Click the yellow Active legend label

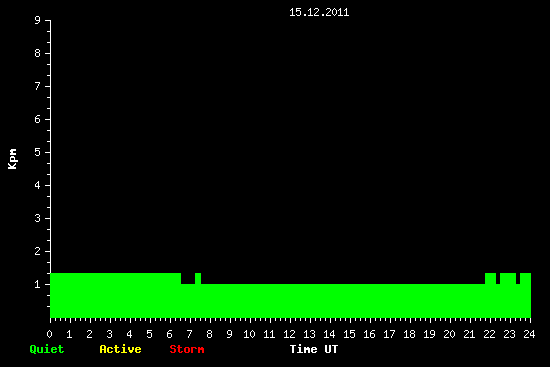[120, 349]
